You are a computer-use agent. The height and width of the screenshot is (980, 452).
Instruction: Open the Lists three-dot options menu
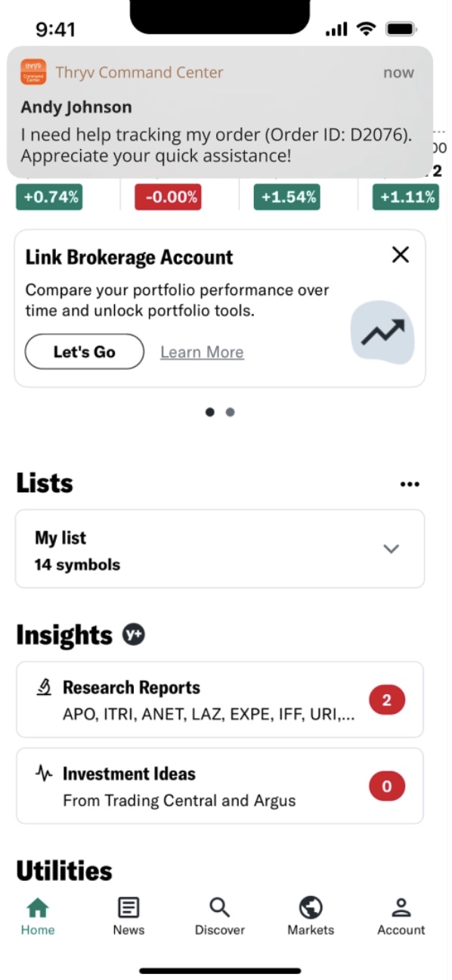point(409,485)
